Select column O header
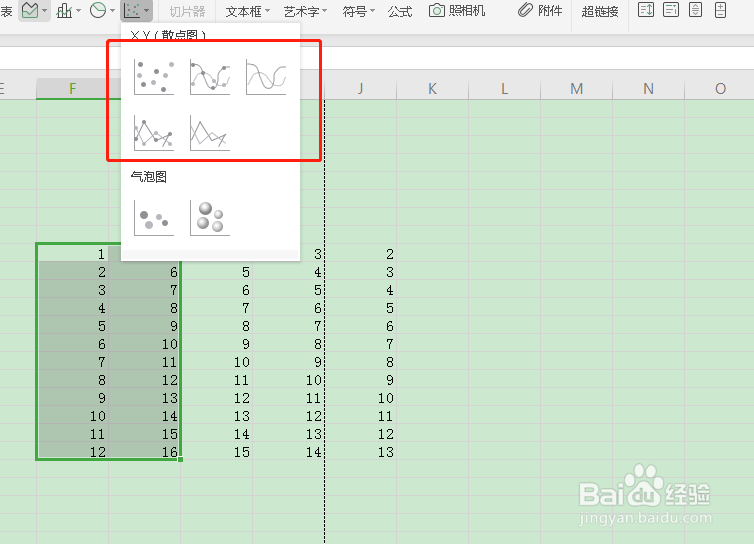Viewport: 754px width, 544px height. coord(719,89)
